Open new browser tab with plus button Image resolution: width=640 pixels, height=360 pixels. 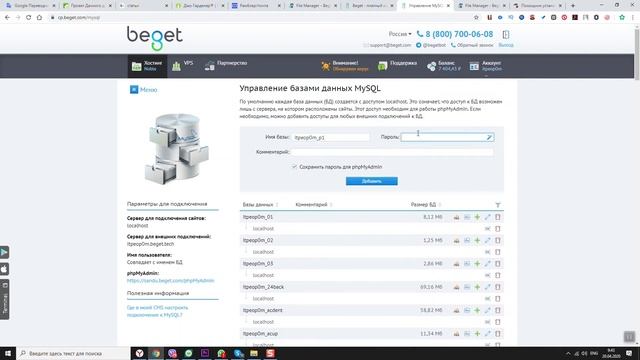573,6
